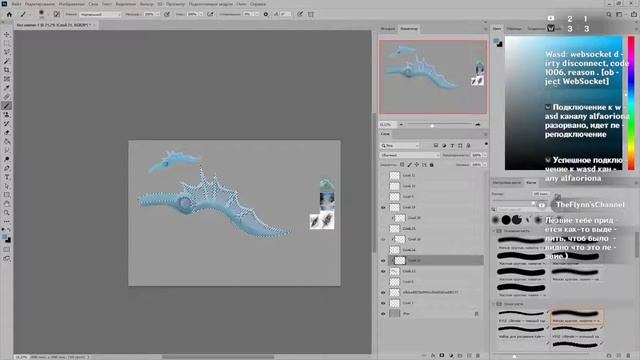Enter Quick Mask mode
The width and height of the screenshot is (640, 360).
click(7, 249)
